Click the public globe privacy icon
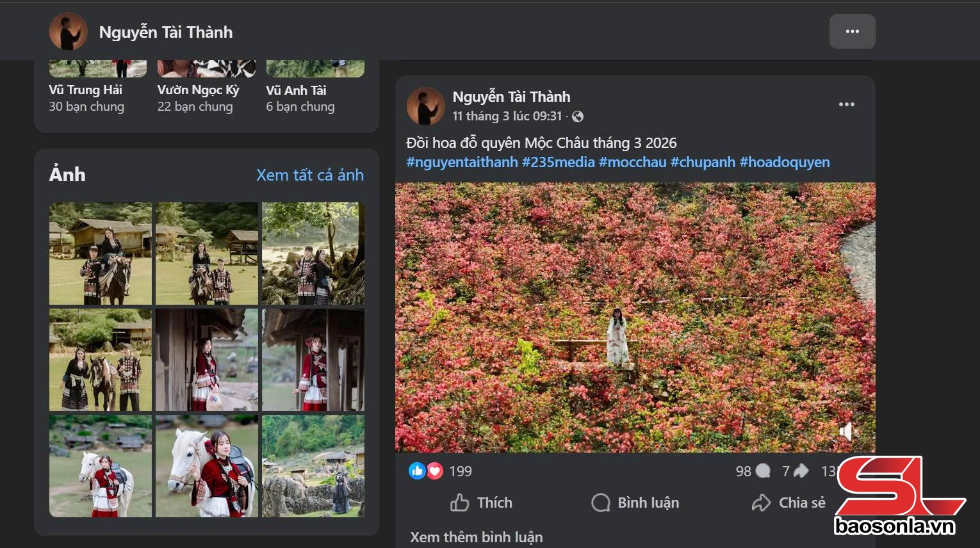 pyautogui.click(x=578, y=117)
